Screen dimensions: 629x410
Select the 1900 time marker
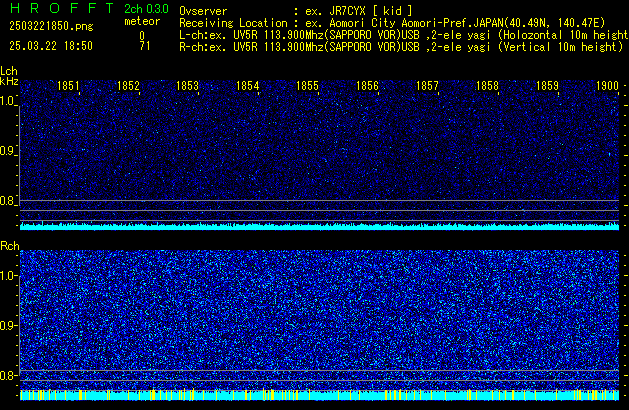[607, 86]
